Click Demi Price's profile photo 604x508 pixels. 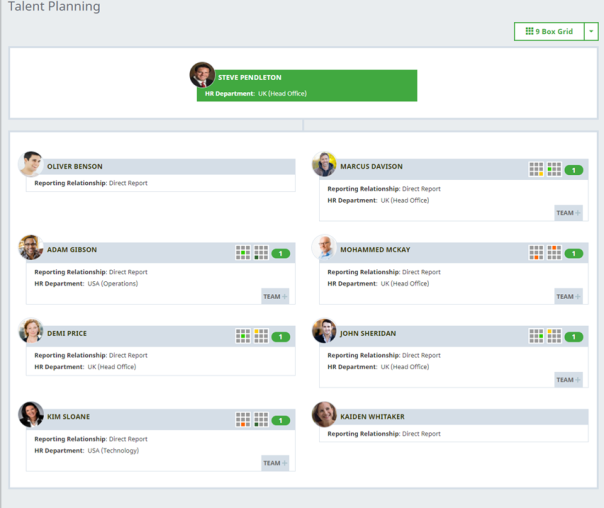coord(31,331)
